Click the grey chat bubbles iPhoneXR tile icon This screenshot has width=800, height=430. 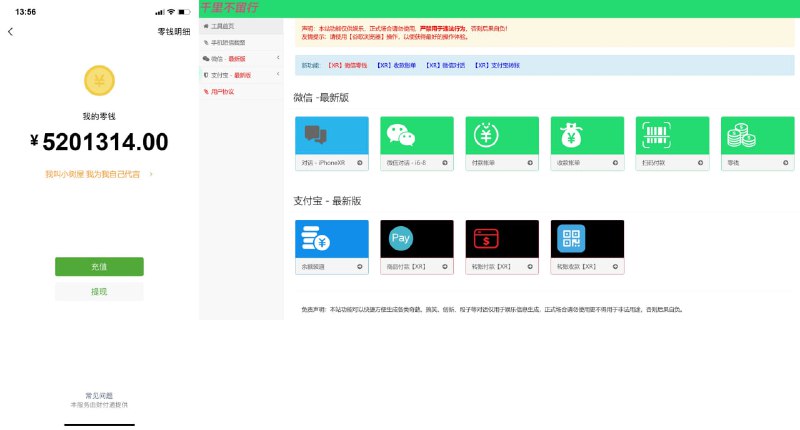click(x=316, y=134)
